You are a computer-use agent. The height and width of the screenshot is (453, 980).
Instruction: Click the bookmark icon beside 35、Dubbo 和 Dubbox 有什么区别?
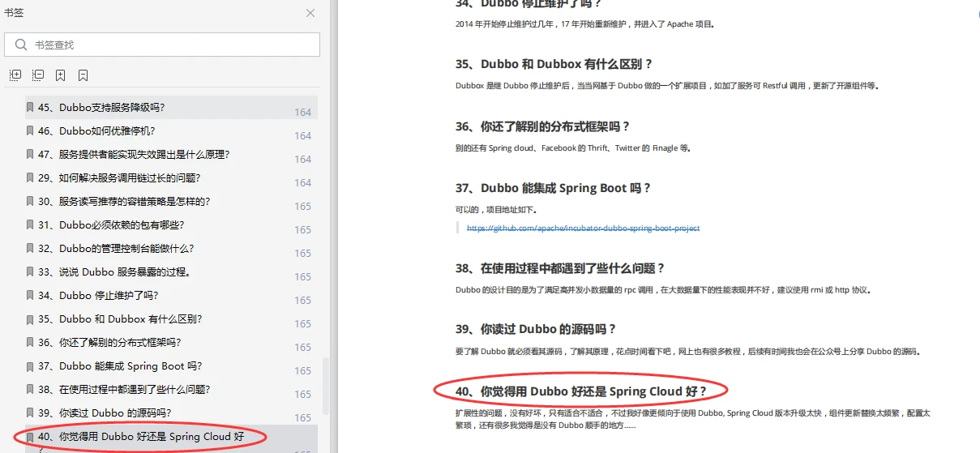(30, 318)
